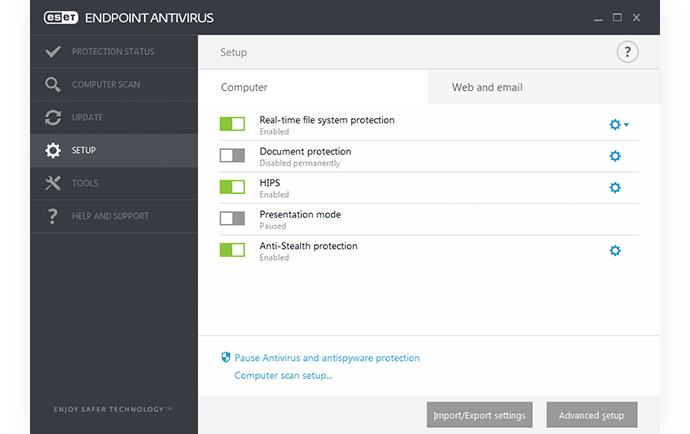Click Pause Antivirus and antispyware protection link

(x=327, y=358)
